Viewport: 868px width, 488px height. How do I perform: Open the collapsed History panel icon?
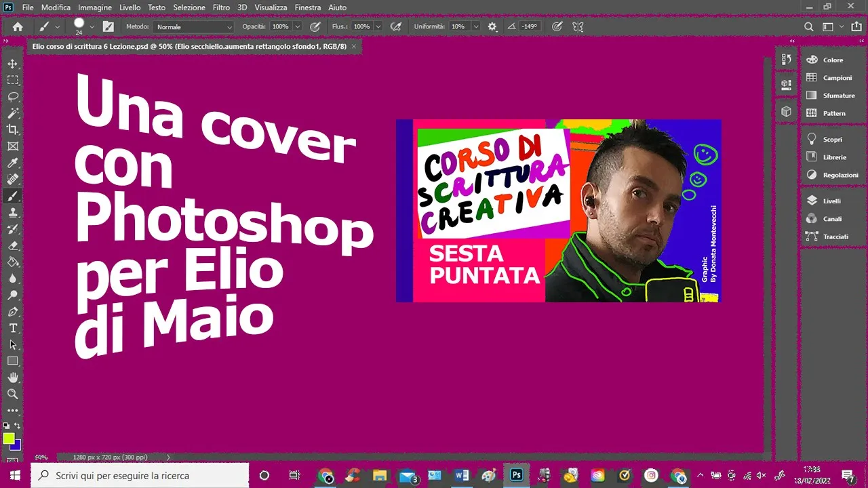click(x=787, y=60)
